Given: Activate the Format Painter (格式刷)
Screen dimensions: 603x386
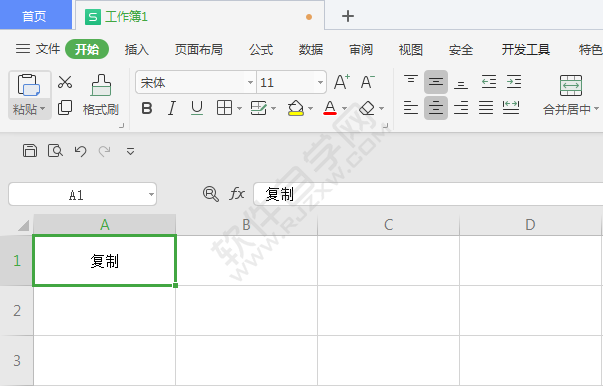Looking at the screenshot, I should (x=101, y=95).
